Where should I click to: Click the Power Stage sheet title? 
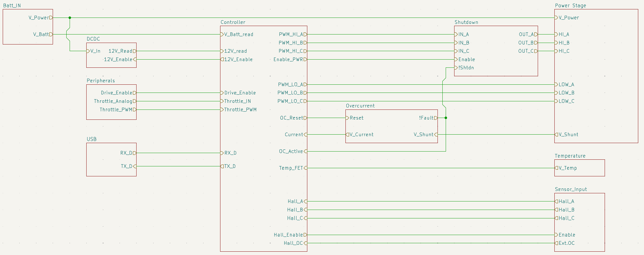point(570,6)
